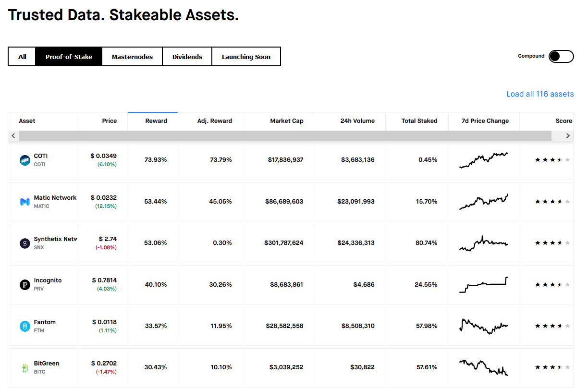Click Matic market cap $86,689,603

pyautogui.click(x=284, y=202)
